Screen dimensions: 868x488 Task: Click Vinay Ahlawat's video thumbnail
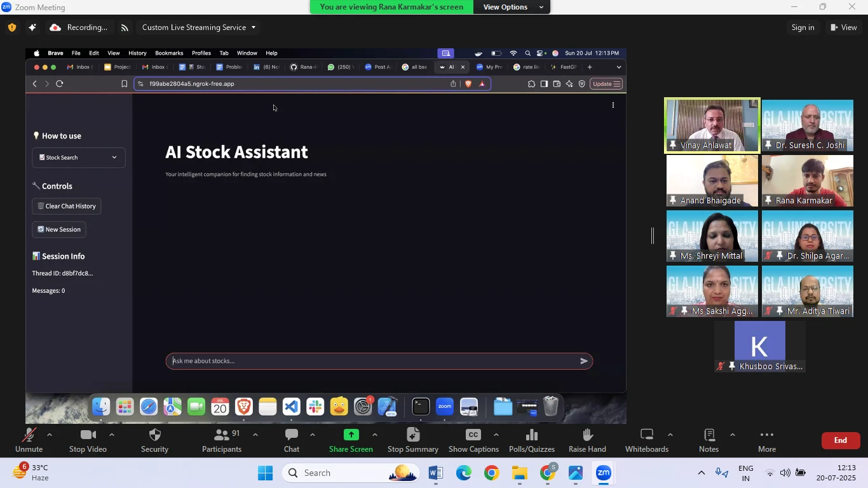click(x=712, y=125)
